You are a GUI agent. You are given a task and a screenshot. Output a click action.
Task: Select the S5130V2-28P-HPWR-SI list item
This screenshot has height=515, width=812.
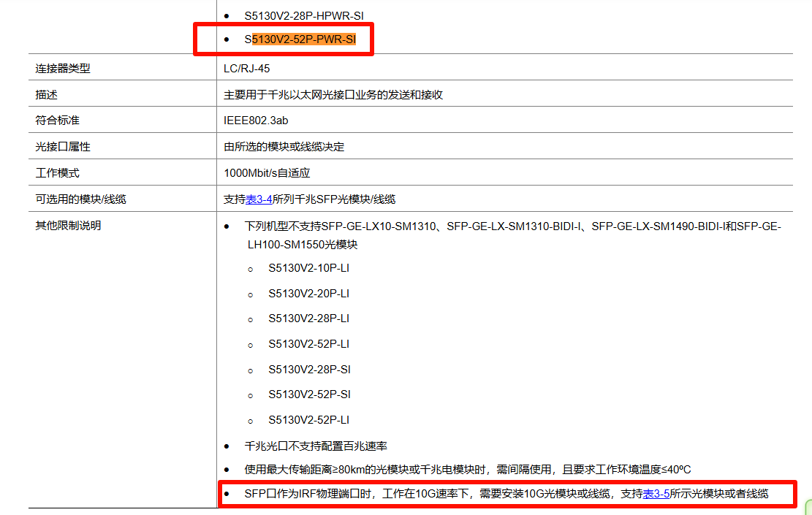point(304,16)
